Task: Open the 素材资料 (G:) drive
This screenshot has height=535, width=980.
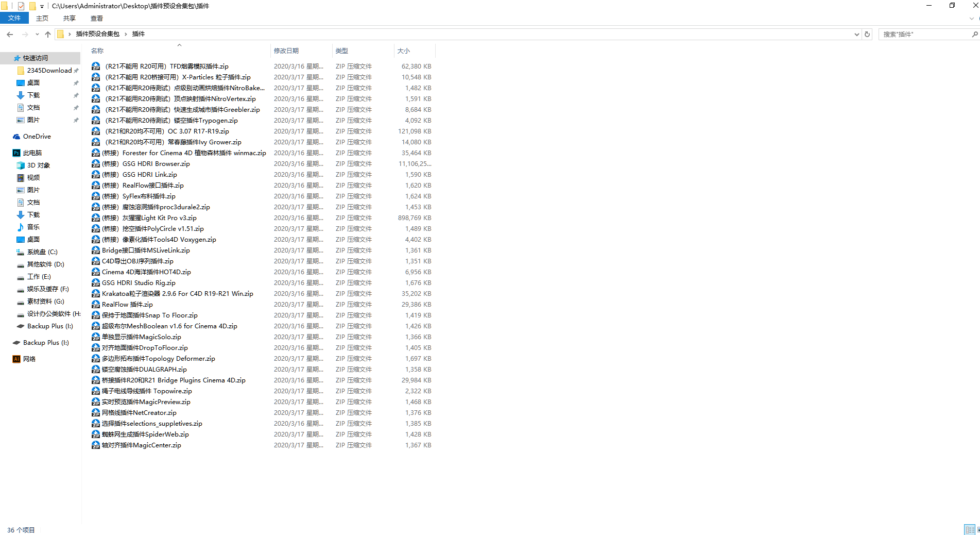Action: [46, 302]
